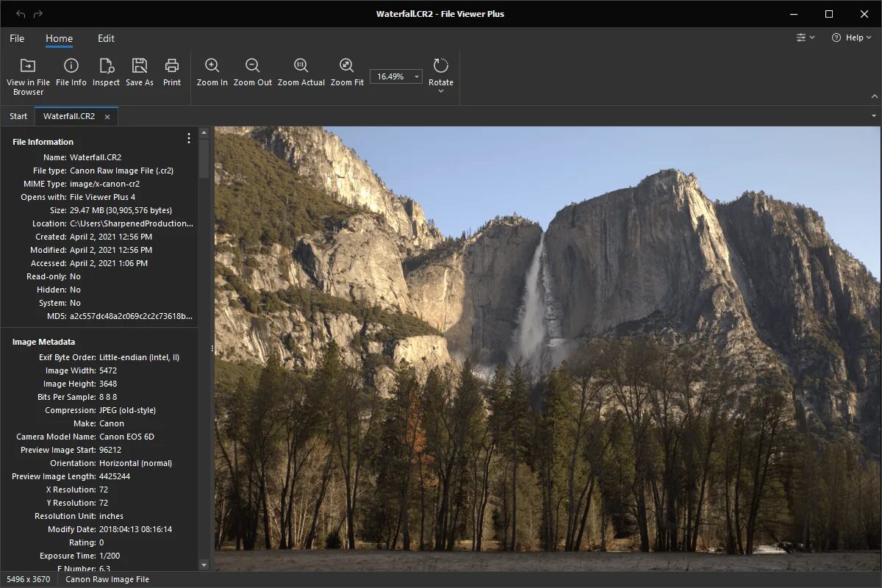
Task: Select MIME Type value image/x-canon-cr2
Action: coord(104,184)
